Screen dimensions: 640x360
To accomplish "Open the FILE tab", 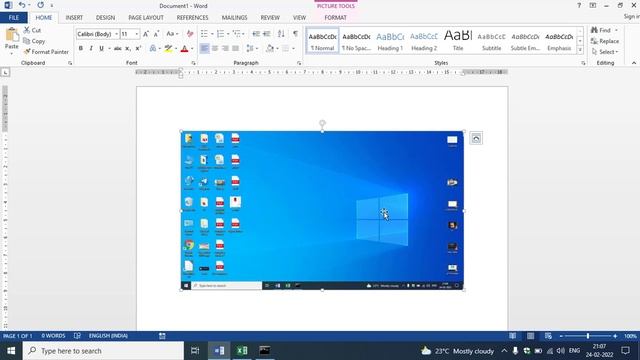I will [x=14, y=18].
